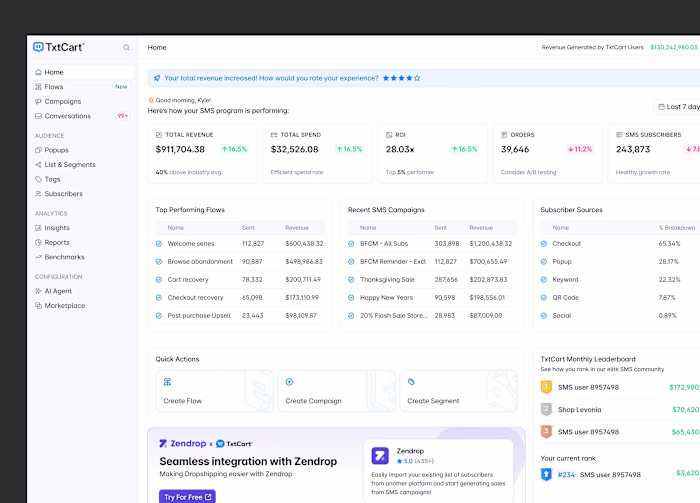Click the Create Campaign quick action
This screenshot has height=503, width=700.
(336, 391)
